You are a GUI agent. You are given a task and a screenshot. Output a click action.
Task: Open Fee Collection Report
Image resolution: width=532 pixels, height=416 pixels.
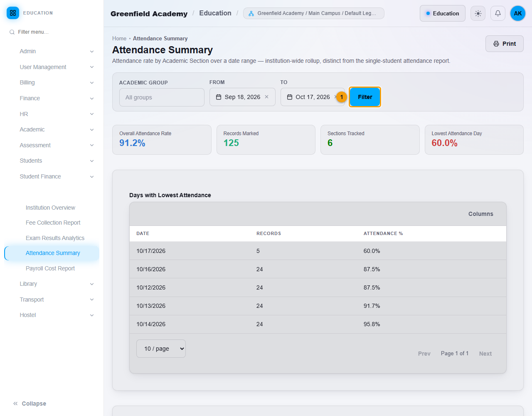53,223
